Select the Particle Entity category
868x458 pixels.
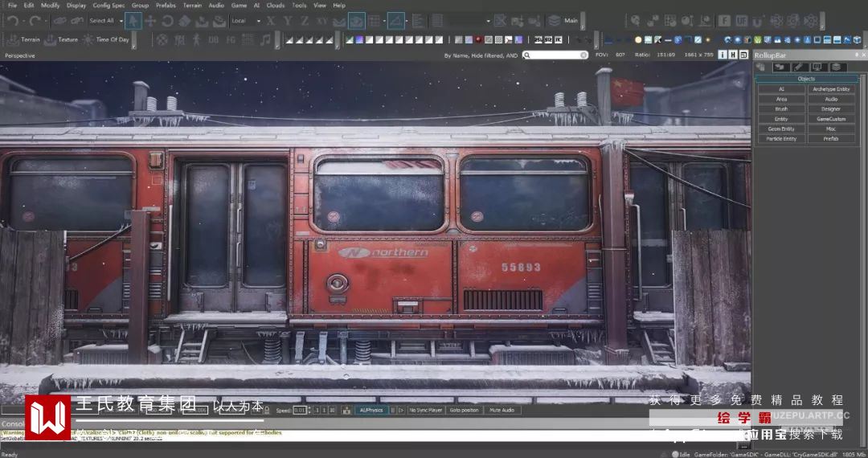pos(781,139)
